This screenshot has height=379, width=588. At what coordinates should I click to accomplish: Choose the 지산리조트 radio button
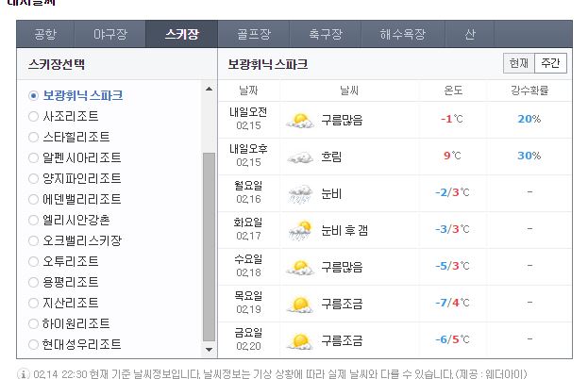pos(33,303)
